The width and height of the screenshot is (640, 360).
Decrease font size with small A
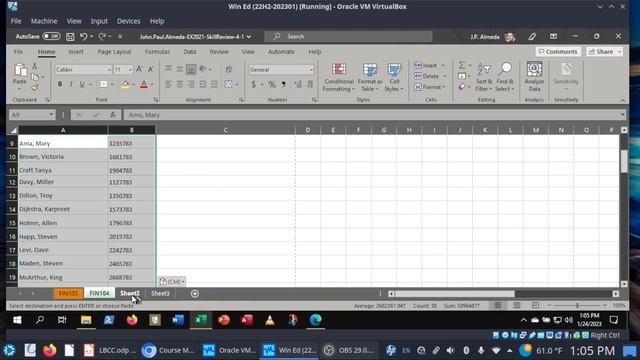coord(151,69)
